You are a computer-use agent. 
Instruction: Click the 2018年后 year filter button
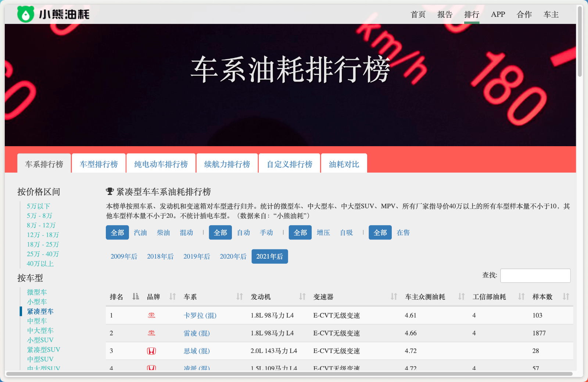point(161,256)
